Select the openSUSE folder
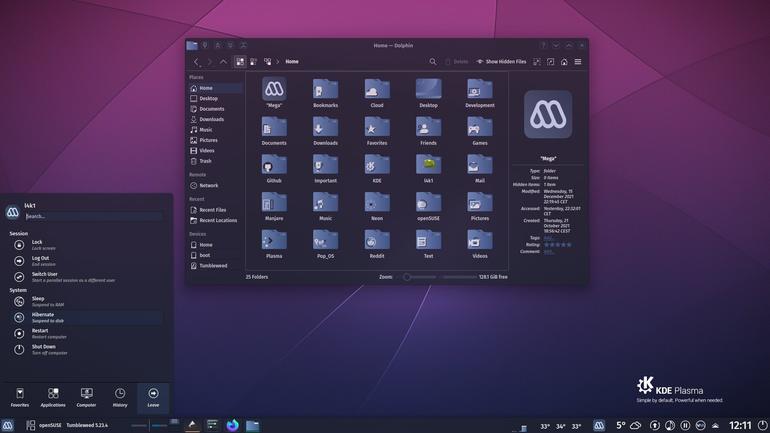This screenshot has width=770, height=433. point(428,206)
